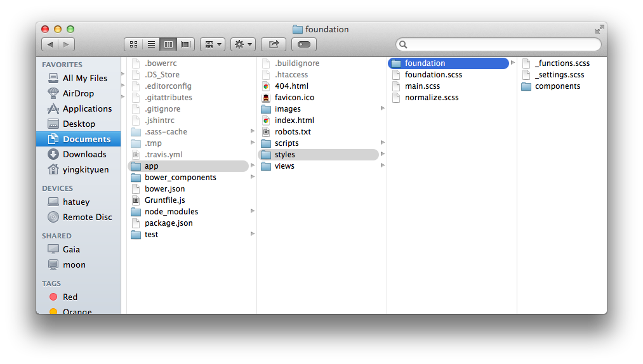The image size is (643, 364).
Task: Expand the node_modules folder arrow
Action: [x=252, y=211]
